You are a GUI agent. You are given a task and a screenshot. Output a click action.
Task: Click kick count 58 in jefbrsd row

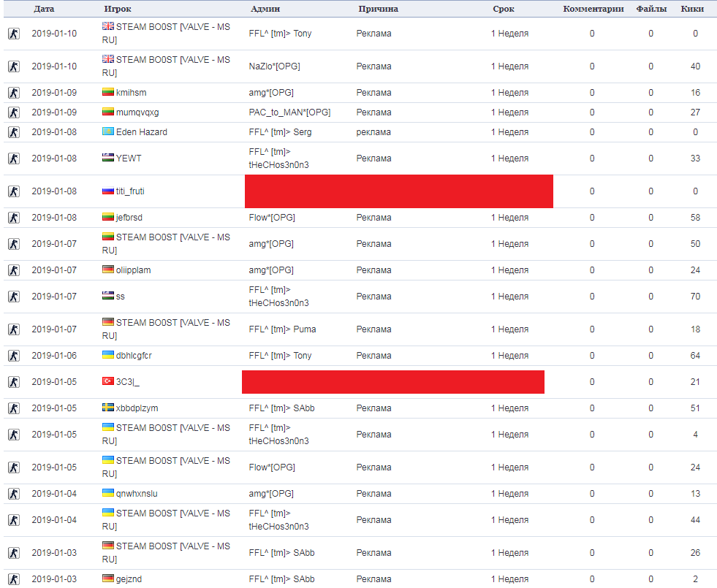click(695, 218)
